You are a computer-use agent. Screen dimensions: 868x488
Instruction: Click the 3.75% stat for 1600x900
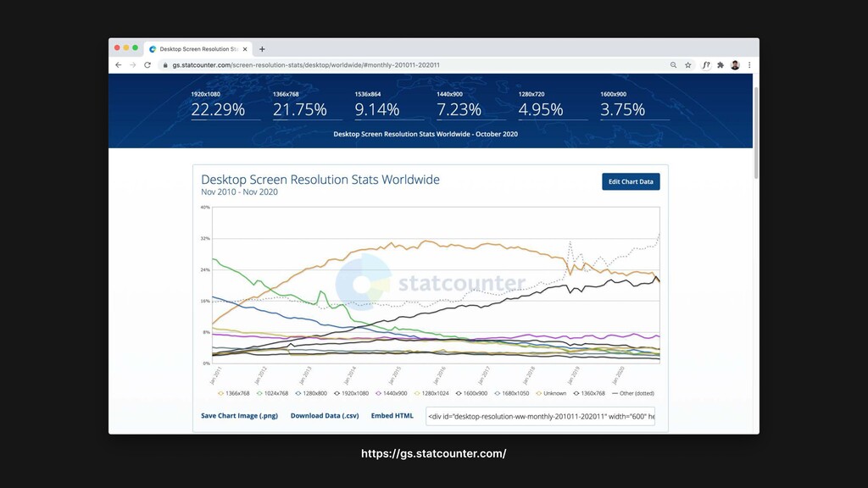623,109
